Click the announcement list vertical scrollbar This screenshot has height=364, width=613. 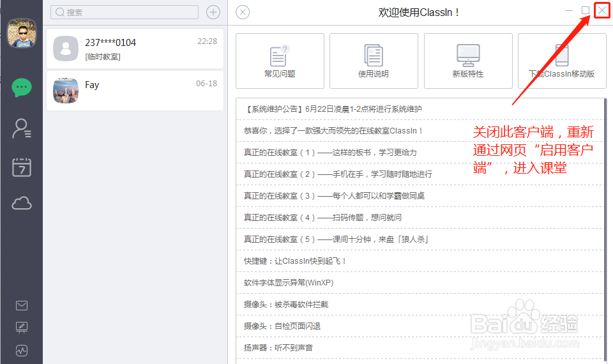pyautogui.click(x=606, y=231)
